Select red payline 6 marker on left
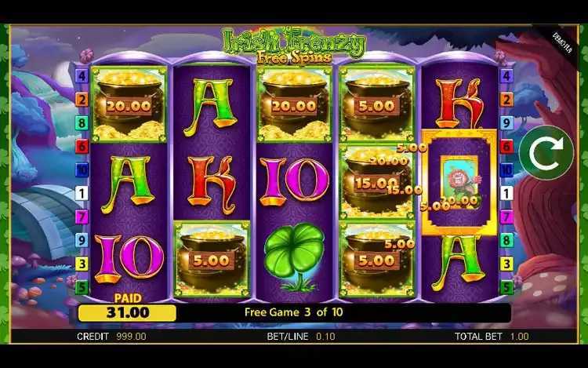Screen dimensions: 588x368 (x=82, y=146)
